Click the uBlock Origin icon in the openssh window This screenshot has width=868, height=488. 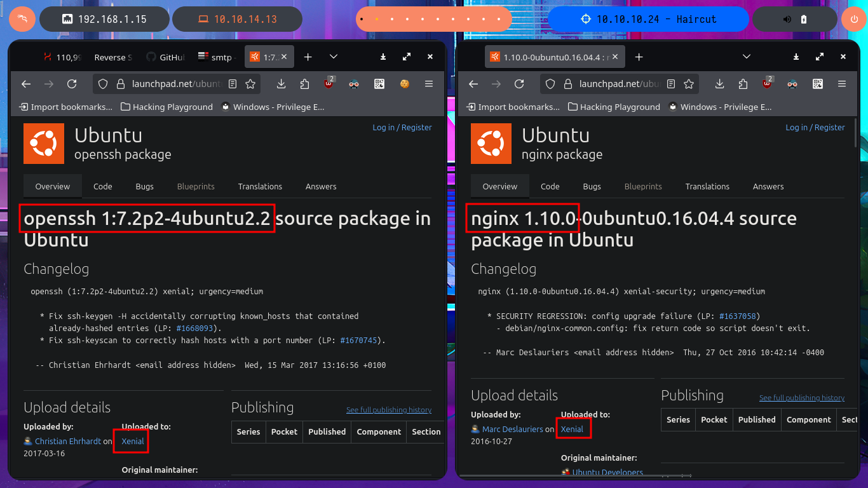pyautogui.click(x=329, y=84)
